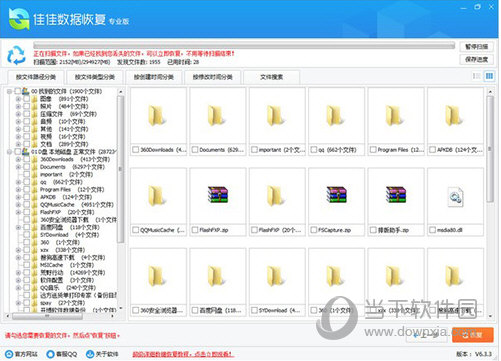Open the FlashFXP folder thumbnail in grid
This screenshot has height=361, width=501.
click(x=276, y=196)
